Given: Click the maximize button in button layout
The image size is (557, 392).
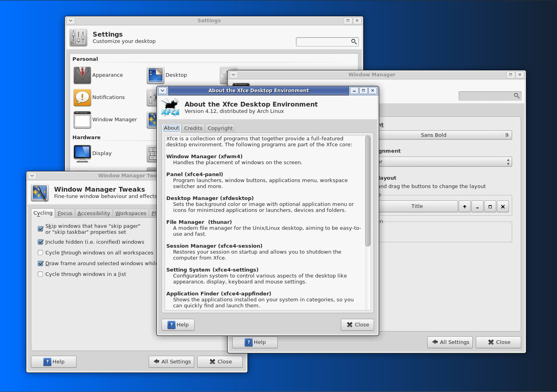Looking at the screenshot, I should pos(490,207).
